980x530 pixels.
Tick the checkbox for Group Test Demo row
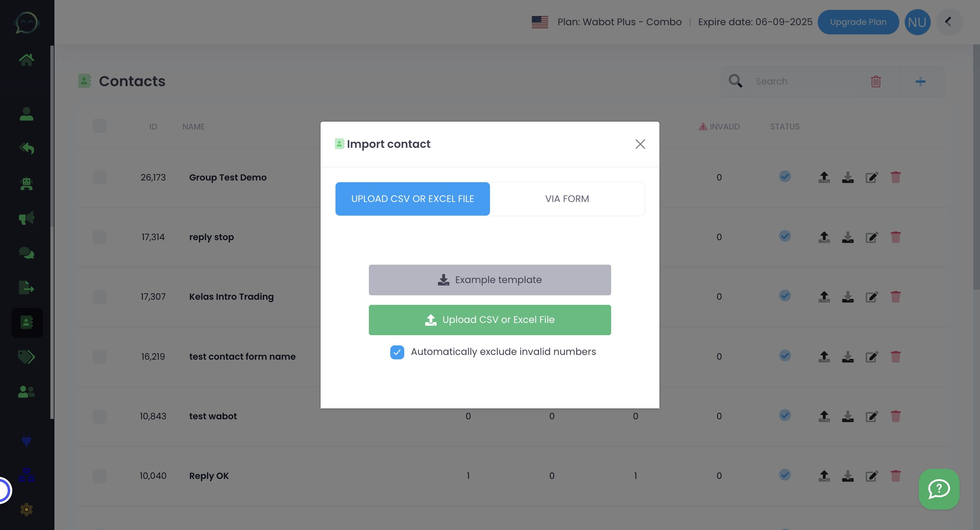point(100,177)
